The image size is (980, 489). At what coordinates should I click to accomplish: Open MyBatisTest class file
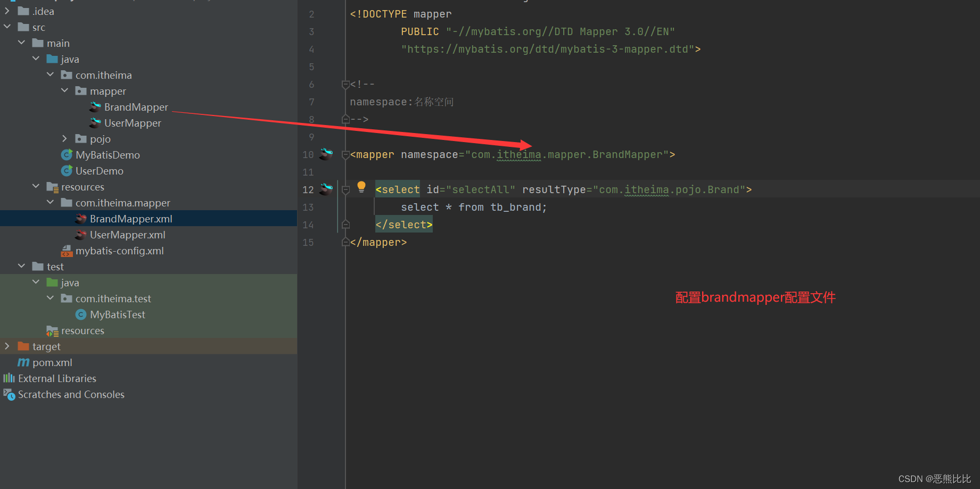click(118, 314)
